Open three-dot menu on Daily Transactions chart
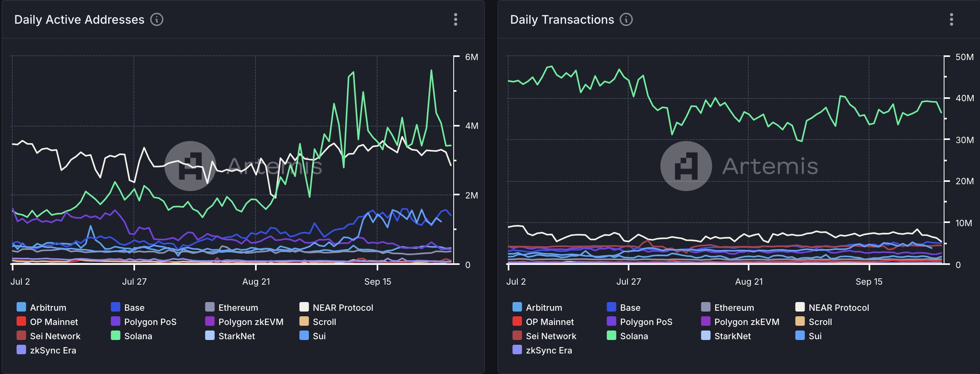 952,19
